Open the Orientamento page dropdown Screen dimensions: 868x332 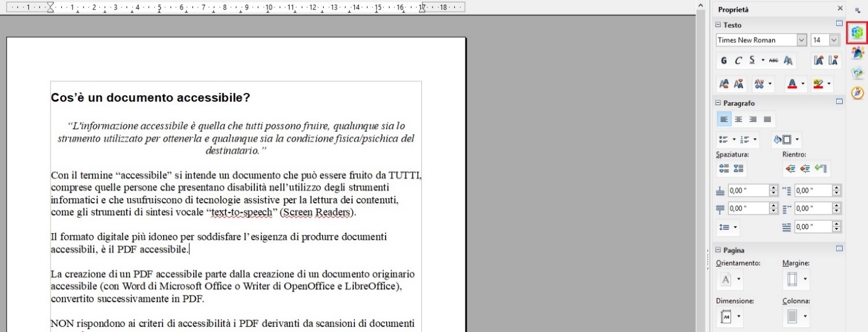(x=729, y=280)
